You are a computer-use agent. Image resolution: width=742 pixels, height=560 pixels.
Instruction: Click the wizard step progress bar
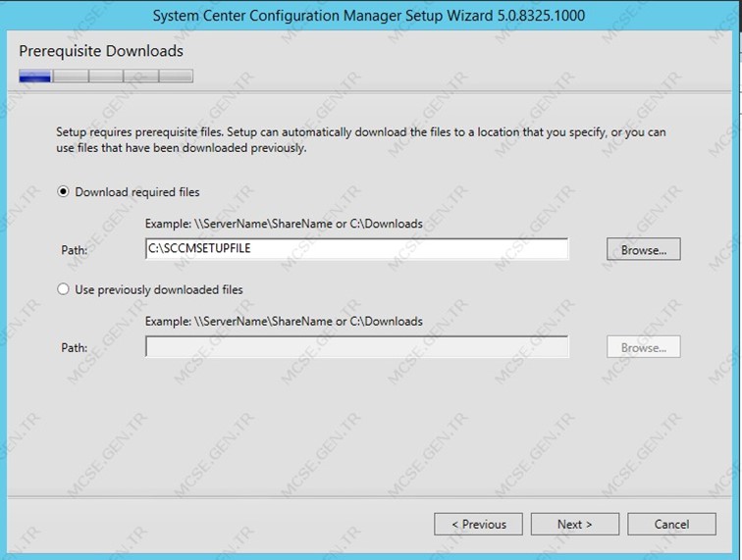click(x=106, y=76)
